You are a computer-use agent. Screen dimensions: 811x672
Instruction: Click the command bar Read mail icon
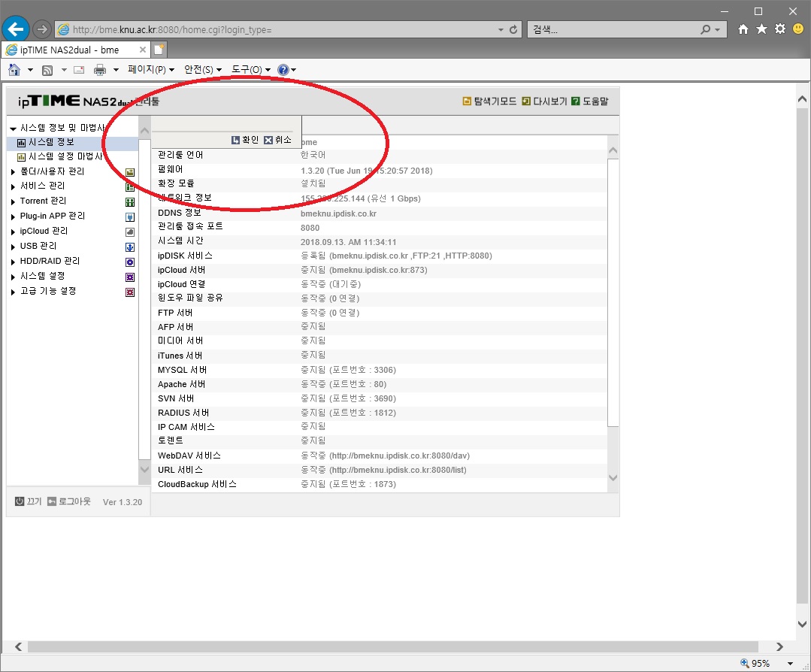[79, 69]
